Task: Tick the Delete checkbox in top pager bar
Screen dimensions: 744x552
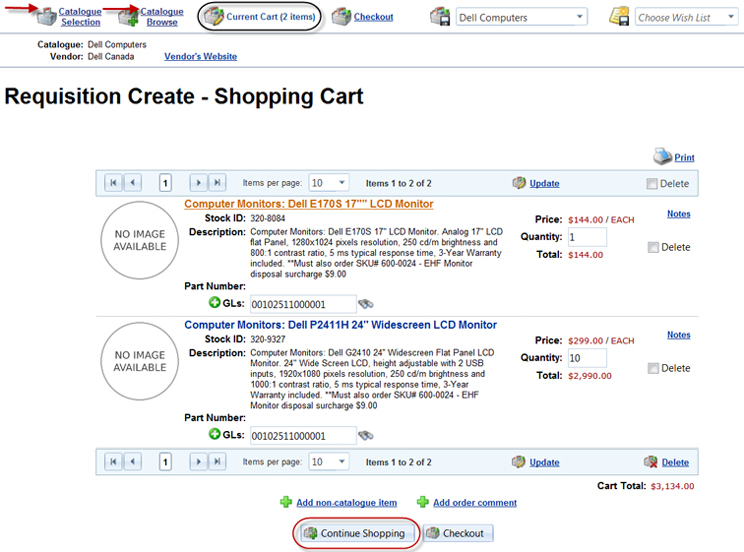Action: tap(652, 184)
